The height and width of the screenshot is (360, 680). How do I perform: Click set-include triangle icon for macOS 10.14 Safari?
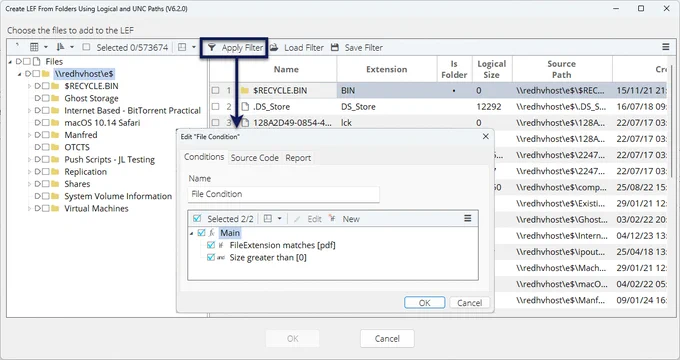(37, 123)
